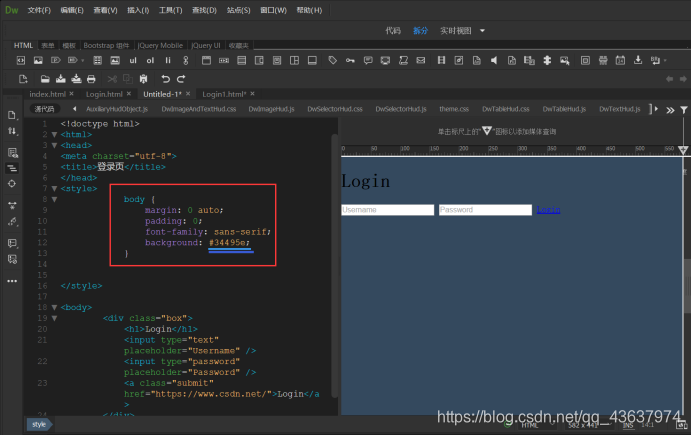
Task: Insert Date using the calendar icon
Action: click(620, 60)
